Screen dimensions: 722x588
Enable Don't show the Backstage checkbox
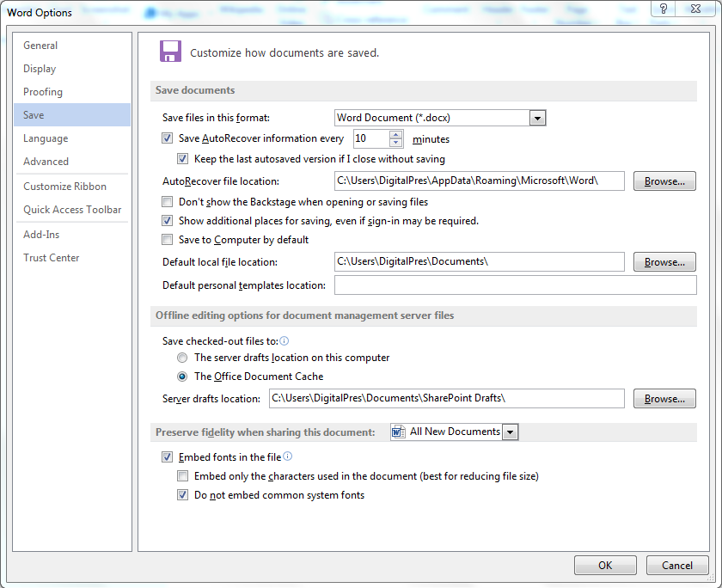pyautogui.click(x=168, y=202)
